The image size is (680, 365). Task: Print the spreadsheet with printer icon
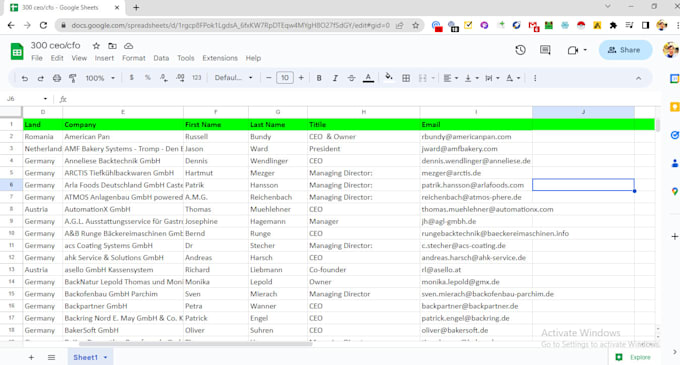(56, 78)
